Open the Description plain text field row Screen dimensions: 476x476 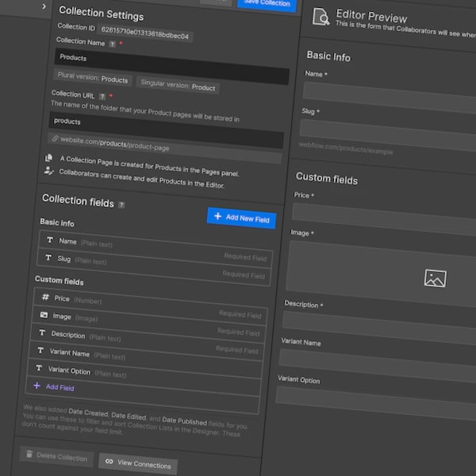point(147,342)
